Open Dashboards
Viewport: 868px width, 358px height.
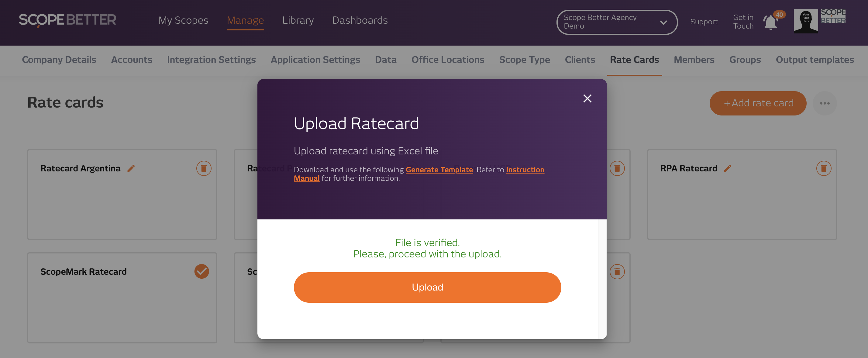click(x=360, y=20)
